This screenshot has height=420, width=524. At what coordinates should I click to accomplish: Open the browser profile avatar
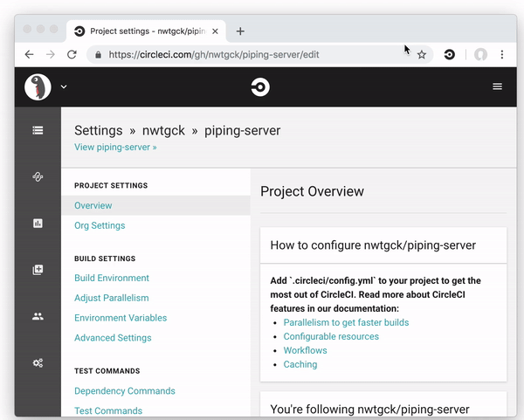(480, 54)
